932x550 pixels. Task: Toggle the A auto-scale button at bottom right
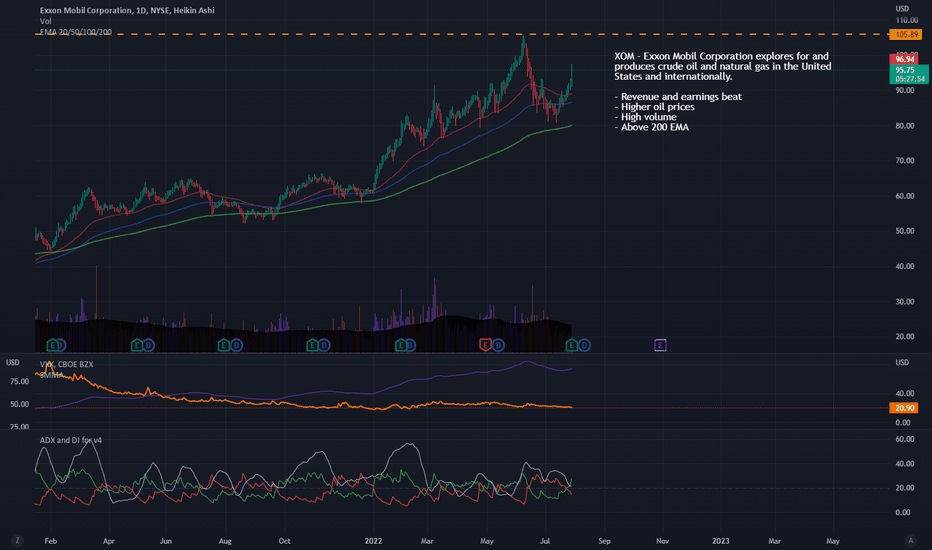click(911, 540)
